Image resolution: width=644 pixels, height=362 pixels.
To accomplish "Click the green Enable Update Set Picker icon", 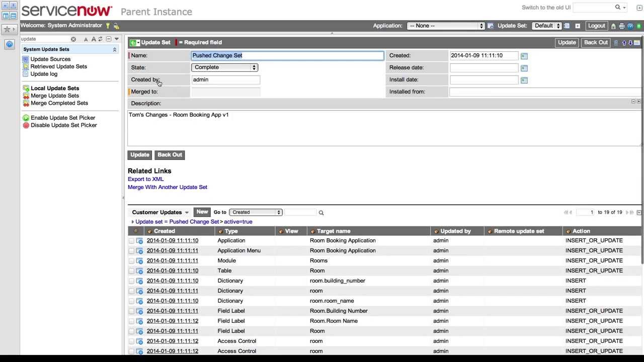I will click(x=26, y=118).
